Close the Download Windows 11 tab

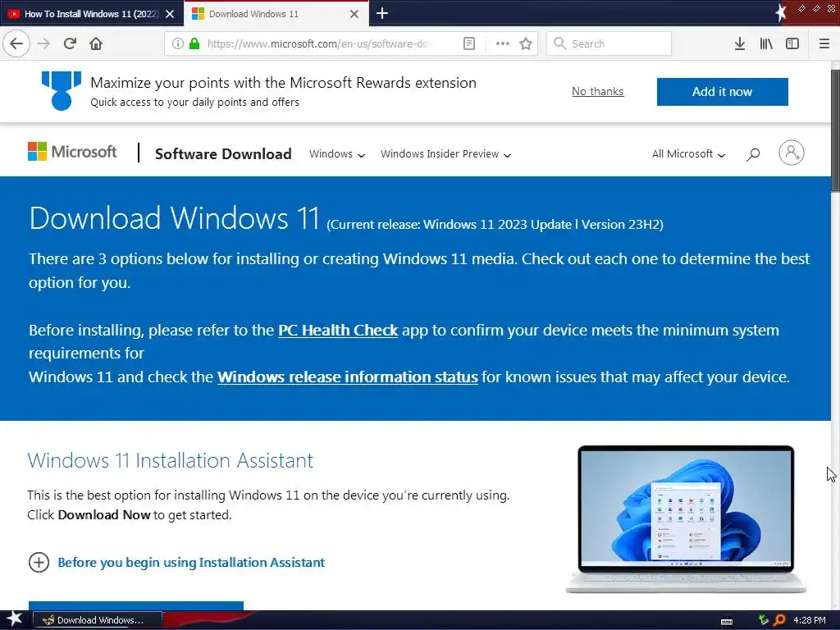pyautogui.click(x=354, y=14)
